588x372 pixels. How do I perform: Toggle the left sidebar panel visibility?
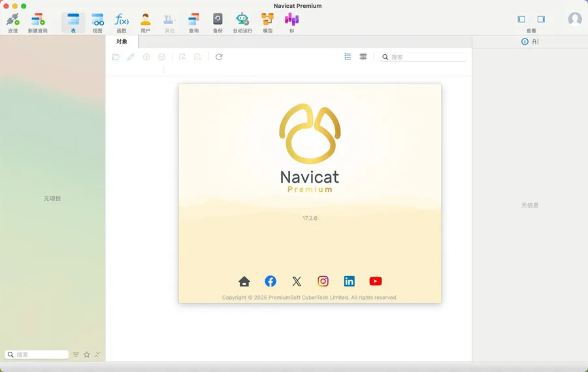tap(521, 20)
